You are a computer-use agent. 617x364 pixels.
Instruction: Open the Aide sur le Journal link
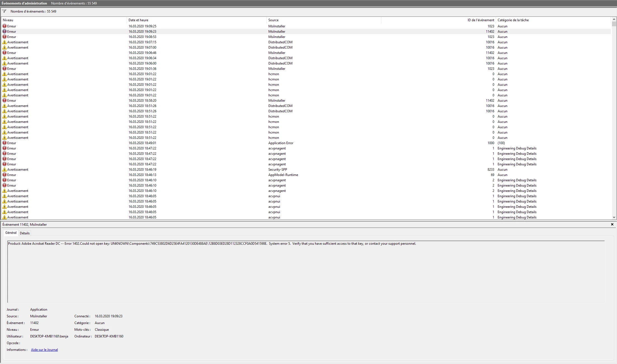point(44,350)
